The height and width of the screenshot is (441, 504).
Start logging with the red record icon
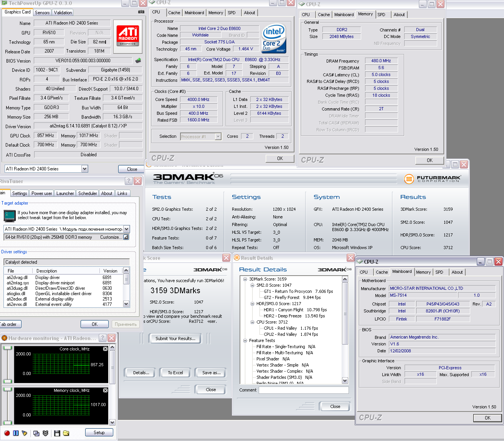pos(7,433)
